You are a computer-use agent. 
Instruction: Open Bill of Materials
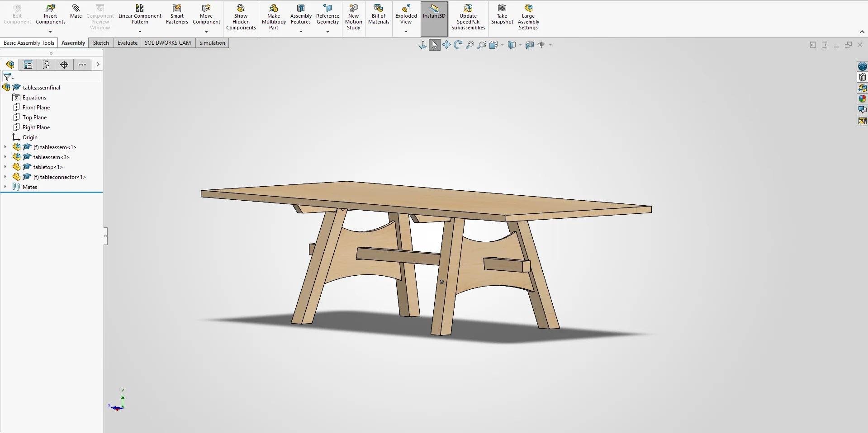(379, 14)
